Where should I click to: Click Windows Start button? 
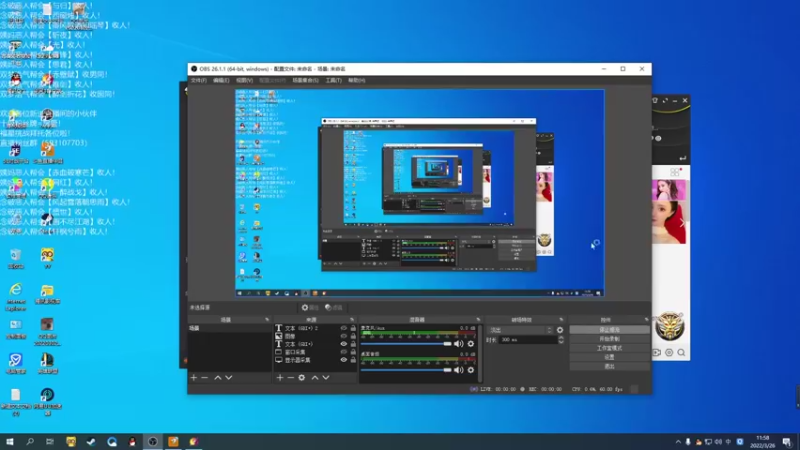point(9,442)
